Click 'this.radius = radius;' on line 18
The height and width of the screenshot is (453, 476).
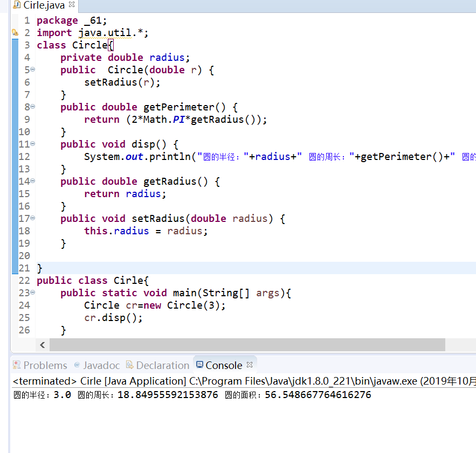pyautogui.click(x=146, y=231)
